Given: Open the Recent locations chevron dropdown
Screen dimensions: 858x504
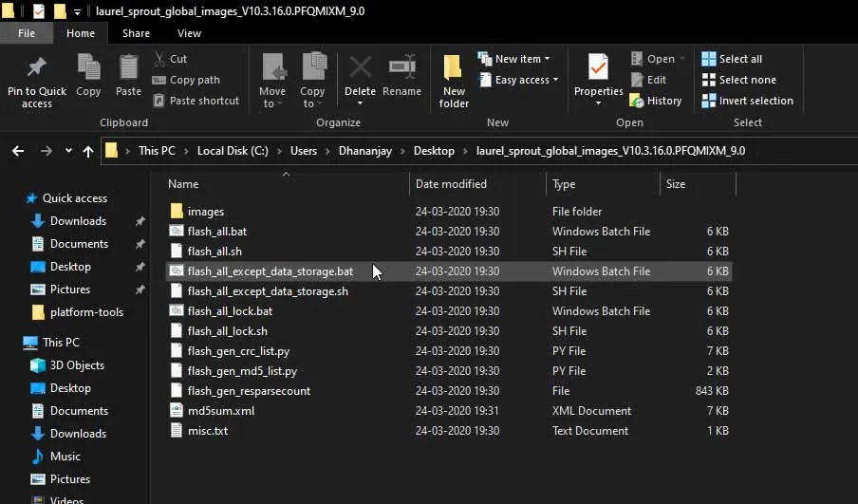Looking at the screenshot, I should coord(68,151).
